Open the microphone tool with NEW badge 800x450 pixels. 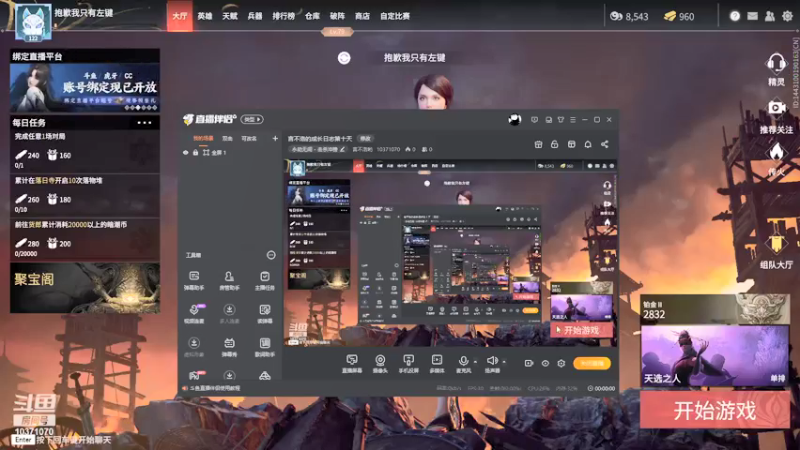pos(194,314)
